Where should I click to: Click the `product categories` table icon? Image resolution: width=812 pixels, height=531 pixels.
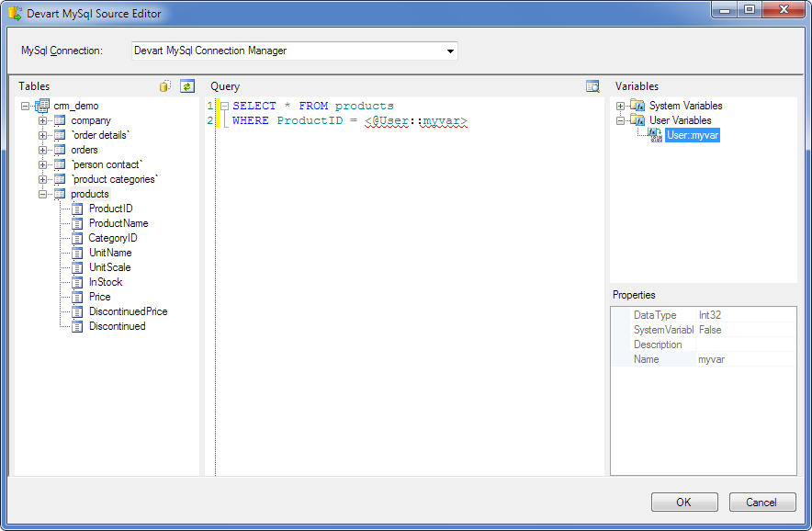tap(60, 179)
